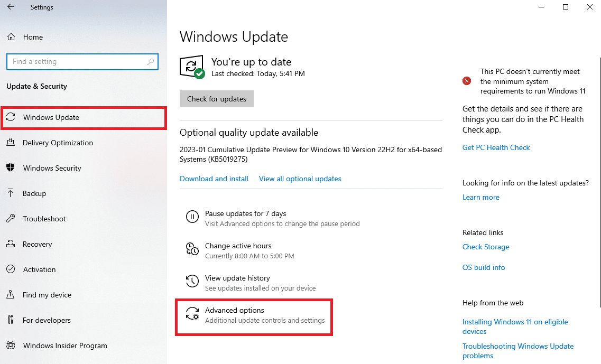Click the red error X icon
Image resolution: width=601 pixels, height=364 pixels.
tap(466, 81)
